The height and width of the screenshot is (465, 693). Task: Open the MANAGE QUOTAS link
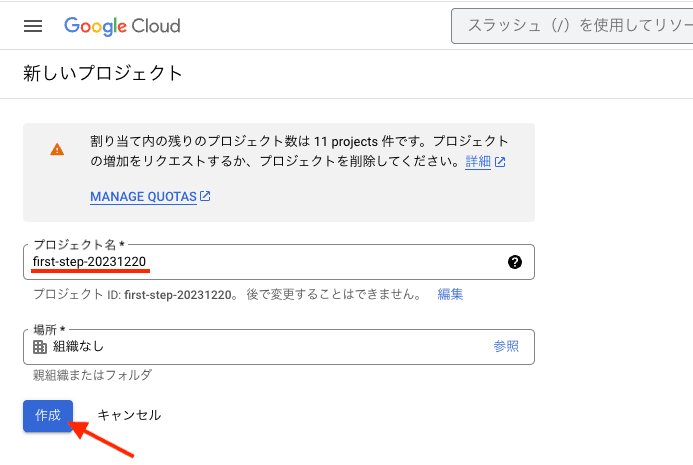coord(143,197)
